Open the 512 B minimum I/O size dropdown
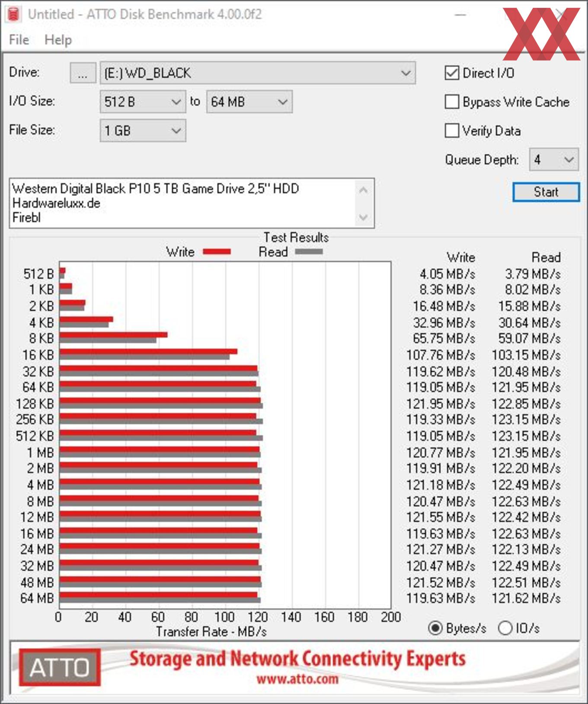This screenshot has width=588, height=704. tap(143, 102)
